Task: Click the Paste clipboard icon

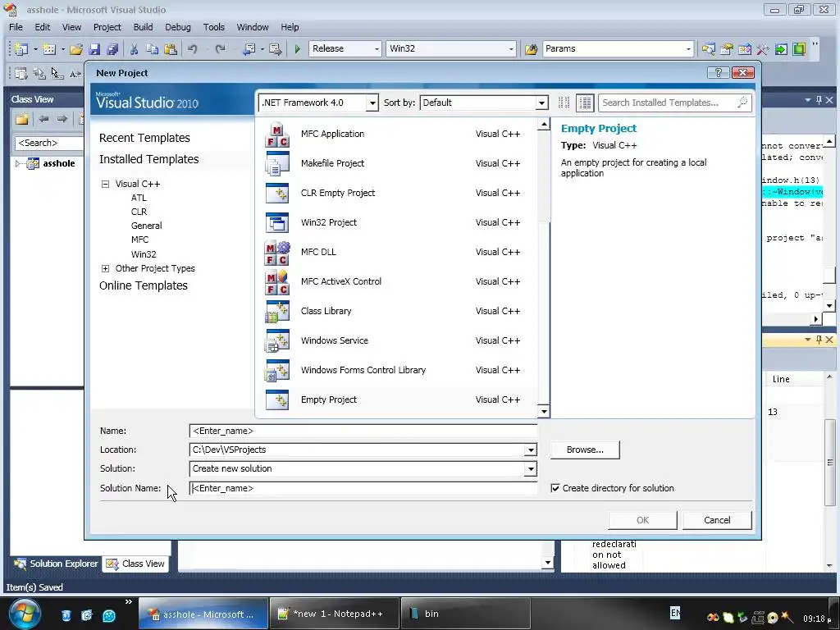Action: pos(171,48)
